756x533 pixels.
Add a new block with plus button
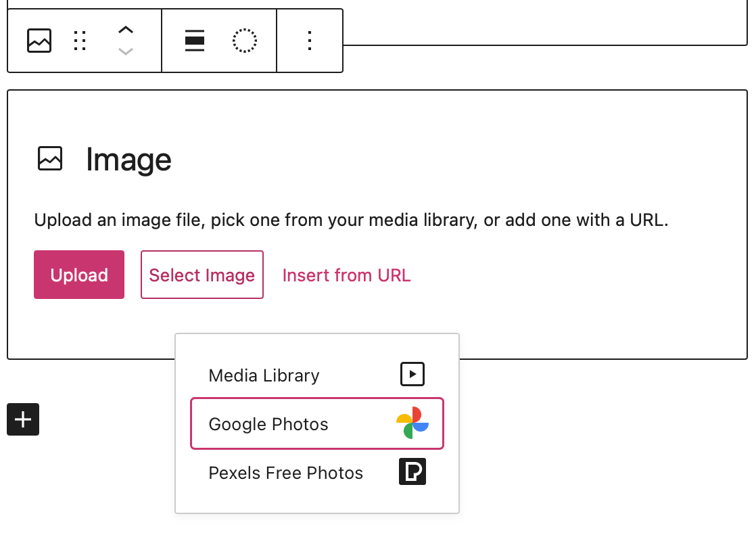click(x=23, y=419)
